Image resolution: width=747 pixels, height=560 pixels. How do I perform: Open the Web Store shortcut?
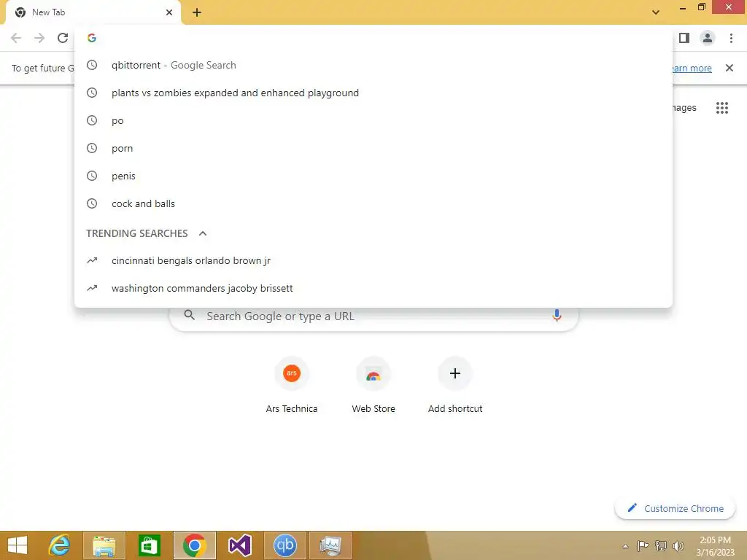[x=373, y=386]
